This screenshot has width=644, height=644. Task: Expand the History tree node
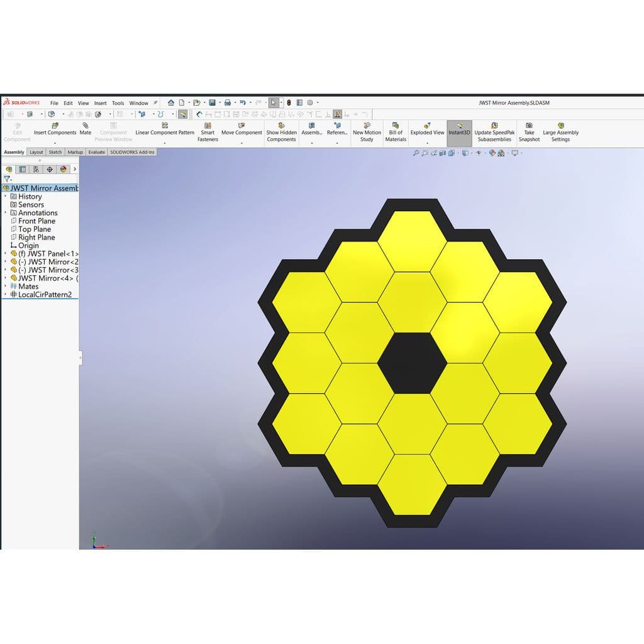click(x=5, y=196)
